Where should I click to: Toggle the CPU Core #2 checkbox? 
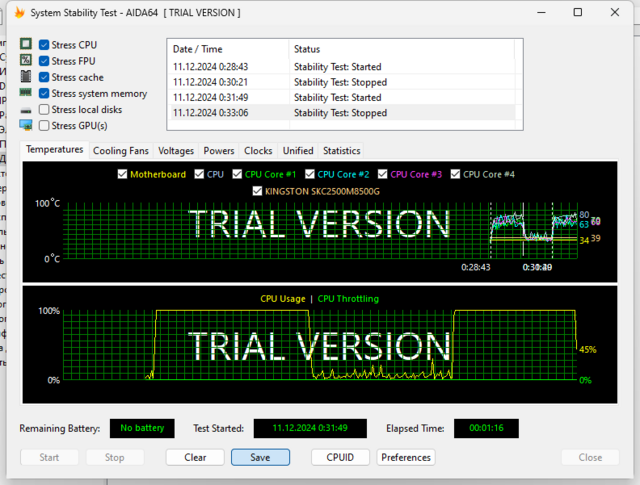(310, 174)
